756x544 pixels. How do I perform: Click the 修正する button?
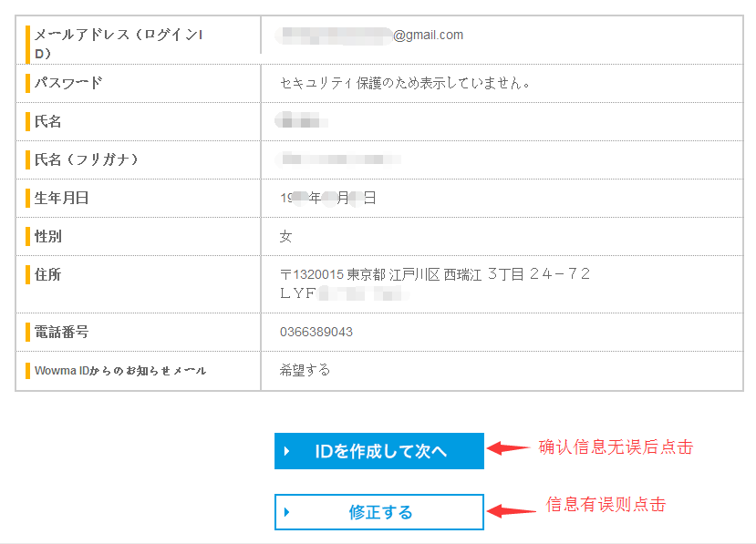pos(379,512)
